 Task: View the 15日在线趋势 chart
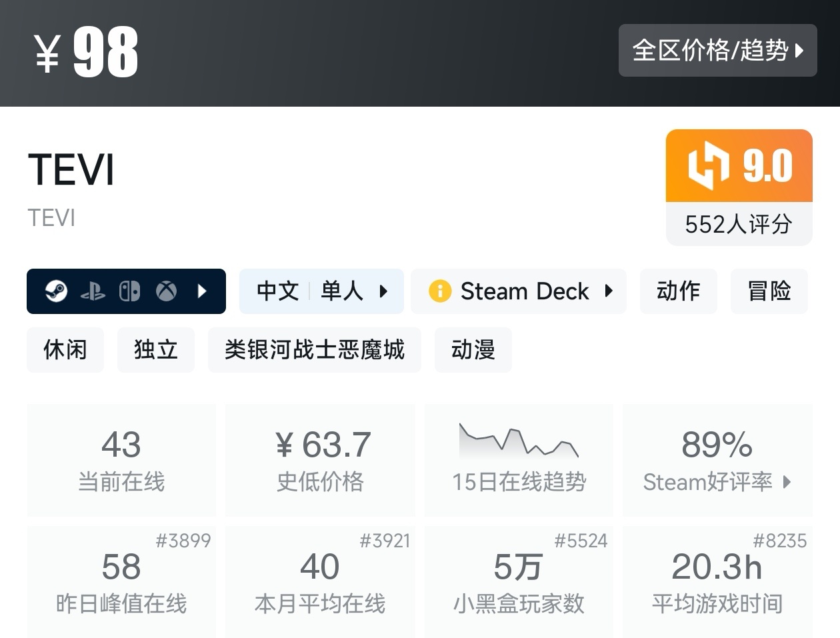point(519,459)
